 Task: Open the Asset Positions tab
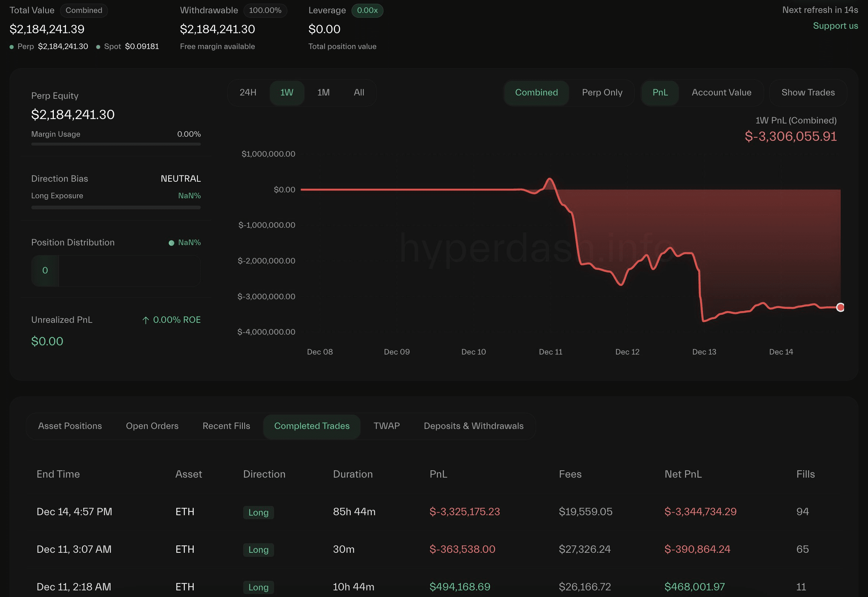tap(70, 426)
